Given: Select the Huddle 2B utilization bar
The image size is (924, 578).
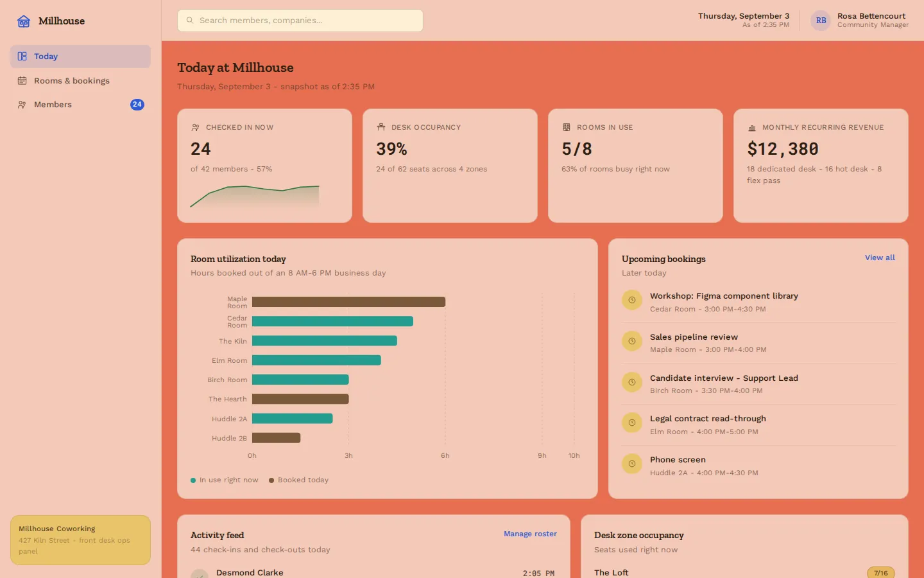Looking at the screenshot, I should click(276, 438).
